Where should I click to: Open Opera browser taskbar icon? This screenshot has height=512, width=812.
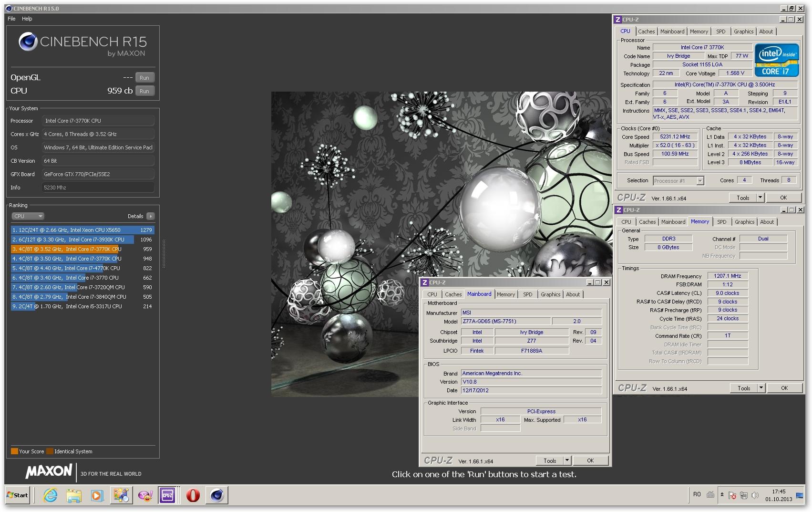coord(193,495)
